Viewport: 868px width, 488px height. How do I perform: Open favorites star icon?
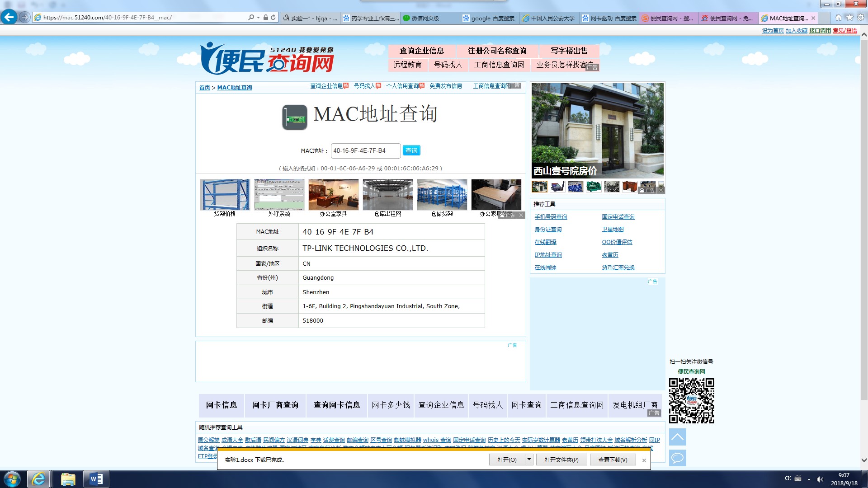849,18
